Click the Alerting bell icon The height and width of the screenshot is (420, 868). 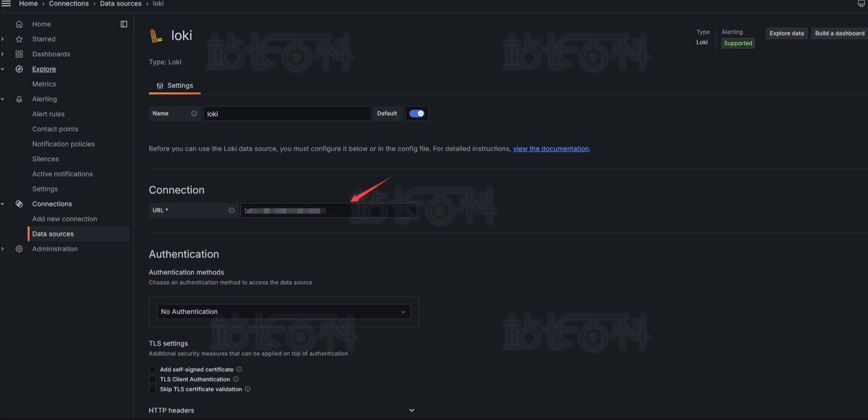[x=19, y=99]
